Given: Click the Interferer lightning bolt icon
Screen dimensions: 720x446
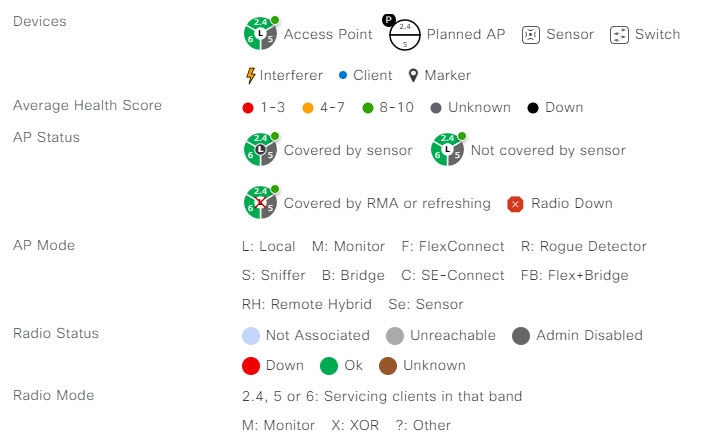Looking at the screenshot, I should [x=250, y=75].
